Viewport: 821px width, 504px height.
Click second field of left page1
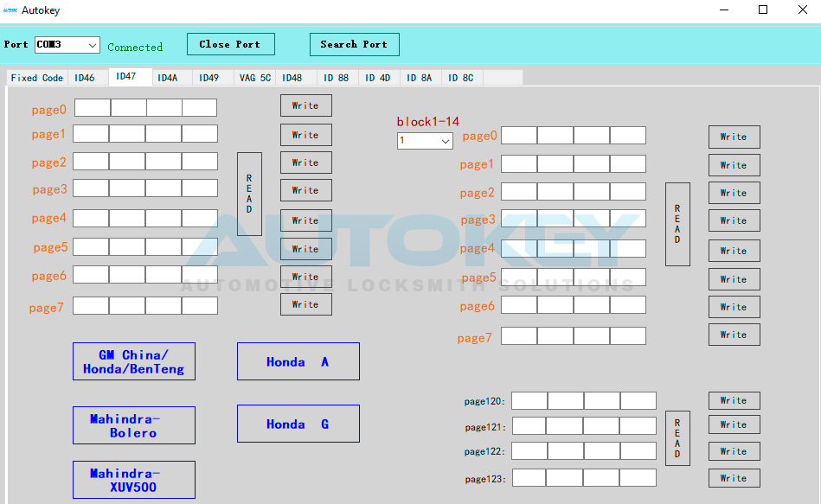click(x=127, y=133)
